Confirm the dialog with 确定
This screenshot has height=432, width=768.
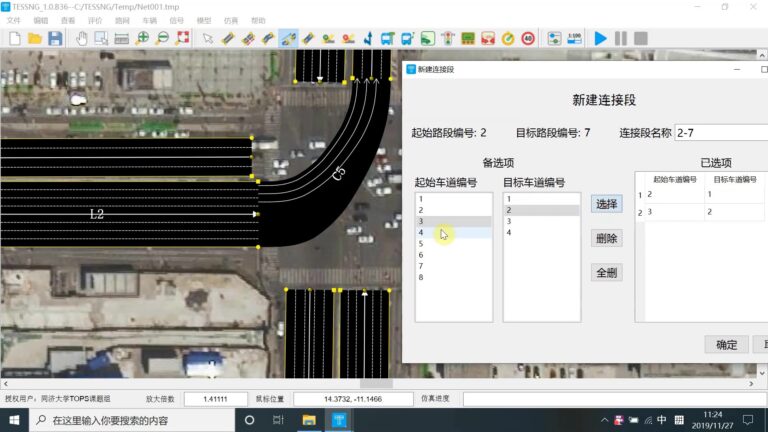tap(726, 345)
